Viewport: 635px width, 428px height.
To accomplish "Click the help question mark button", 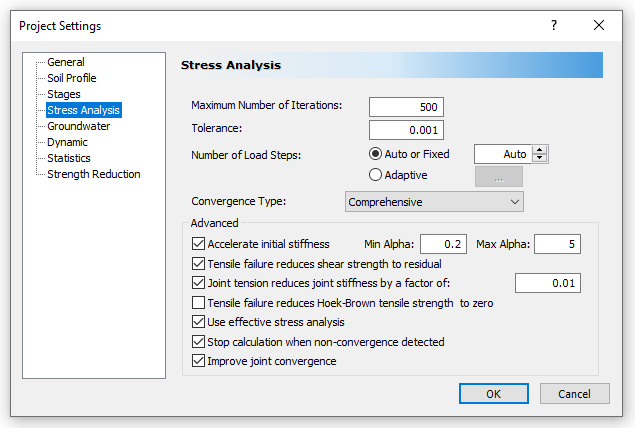I will click(554, 25).
